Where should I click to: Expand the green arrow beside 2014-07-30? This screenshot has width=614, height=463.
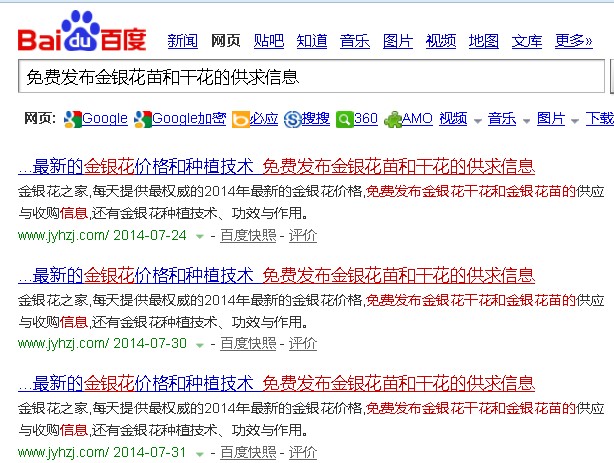[x=200, y=345]
